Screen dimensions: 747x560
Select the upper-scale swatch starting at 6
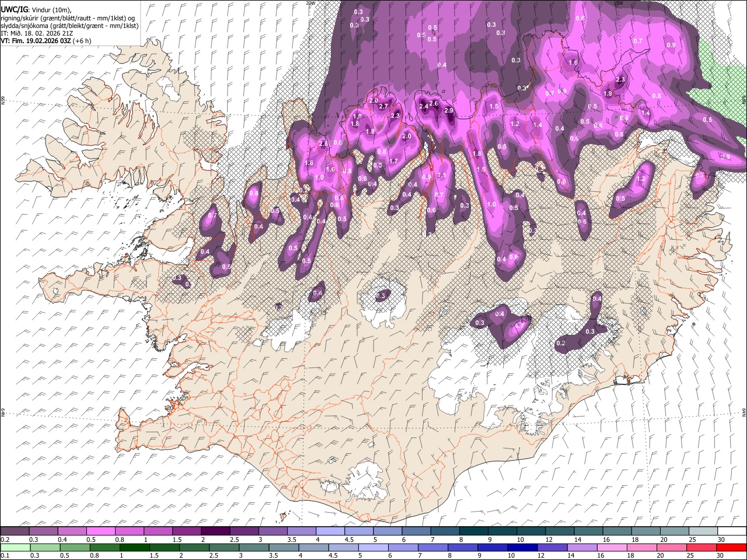pyautogui.click(x=416, y=531)
